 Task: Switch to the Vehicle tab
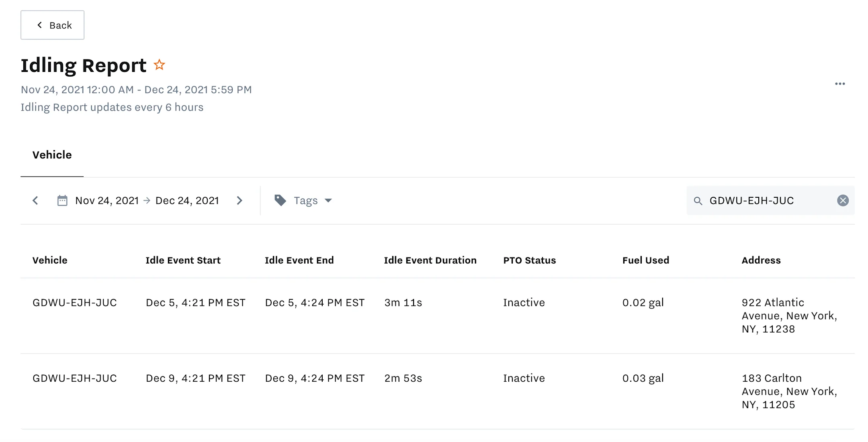pyautogui.click(x=52, y=155)
